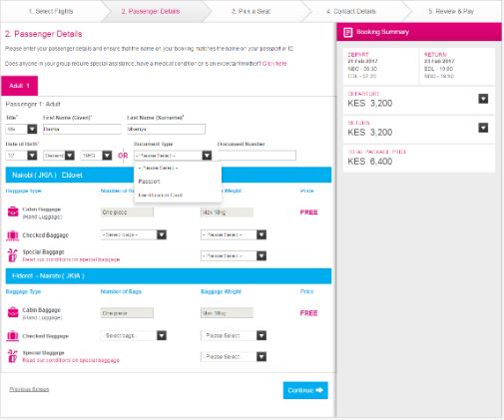The height and width of the screenshot is (420, 504).
Task: Expand the Departure KES 3,200 fare details
Action: [x=483, y=99]
